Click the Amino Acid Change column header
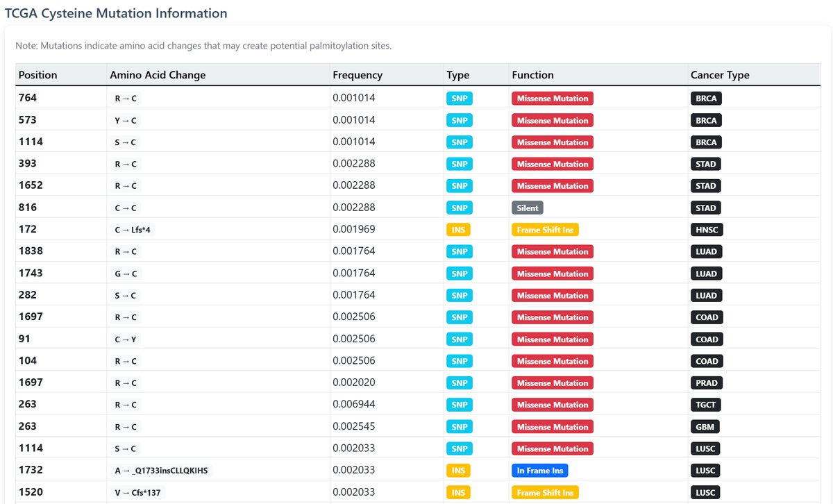833x504 pixels. (x=156, y=74)
